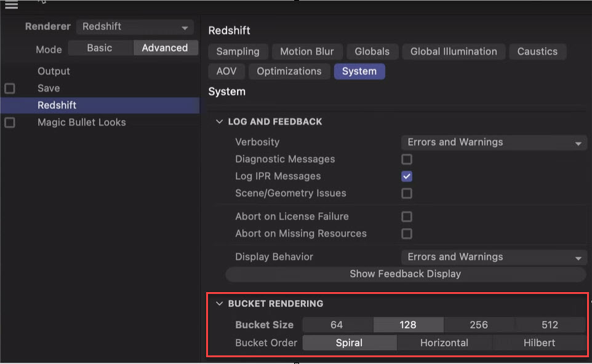Enable the Save checkbox
The image size is (592, 364).
coord(10,89)
